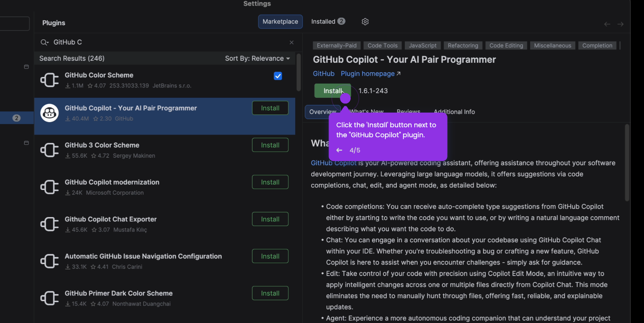This screenshot has width=644, height=323.
Task: Go to previous tooltip step arrow
Action: (x=339, y=150)
